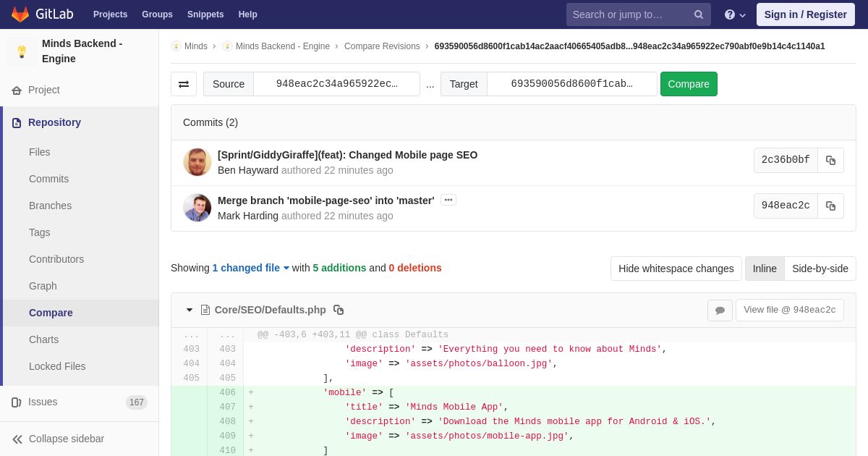Open Charts in the sidebar
Viewport: 868px width, 456px height.
(x=43, y=339)
